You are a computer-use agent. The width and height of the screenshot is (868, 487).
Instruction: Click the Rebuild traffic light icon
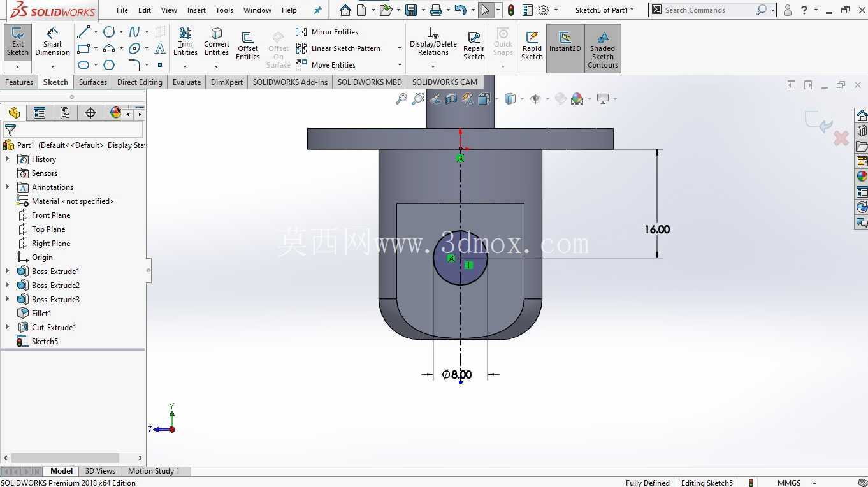(511, 10)
